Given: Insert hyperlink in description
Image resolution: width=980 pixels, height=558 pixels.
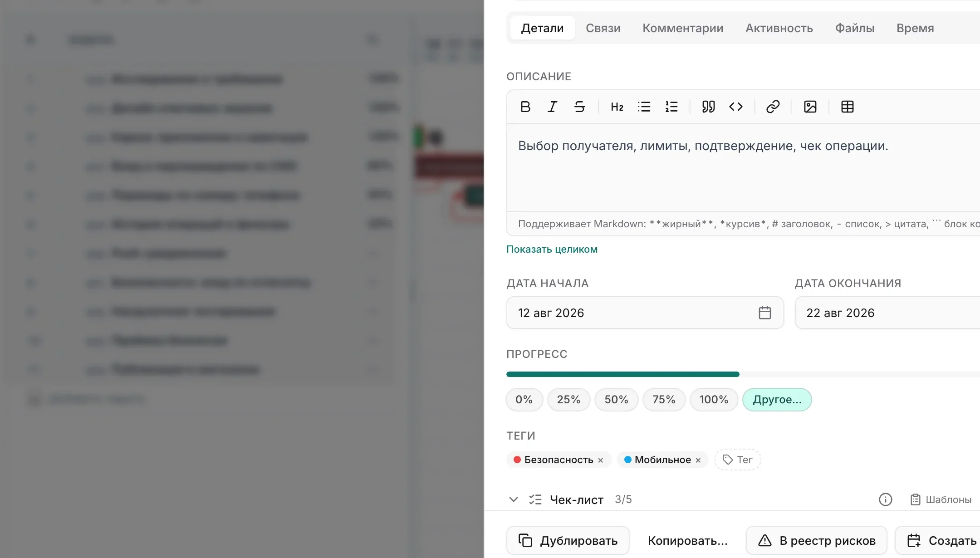Looking at the screenshot, I should (x=773, y=107).
